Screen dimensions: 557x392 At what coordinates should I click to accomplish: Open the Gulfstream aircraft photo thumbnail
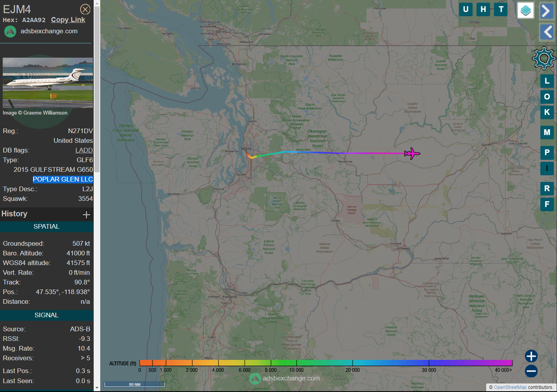(x=48, y=83)
